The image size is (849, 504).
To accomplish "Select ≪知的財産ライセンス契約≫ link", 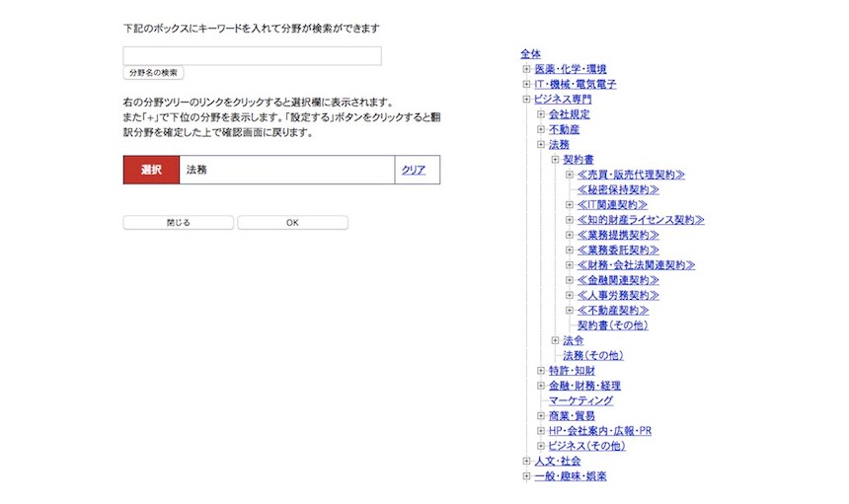I will 641,220.
